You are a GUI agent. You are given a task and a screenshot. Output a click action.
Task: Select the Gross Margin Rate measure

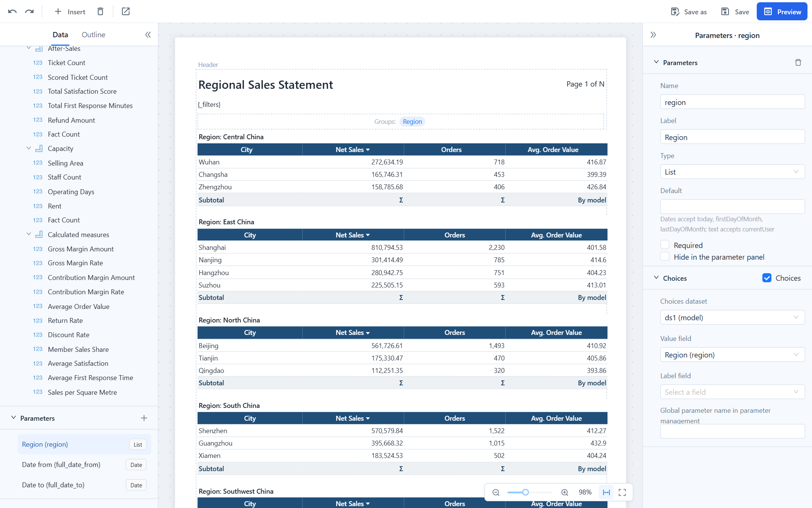tap(75, 263)
